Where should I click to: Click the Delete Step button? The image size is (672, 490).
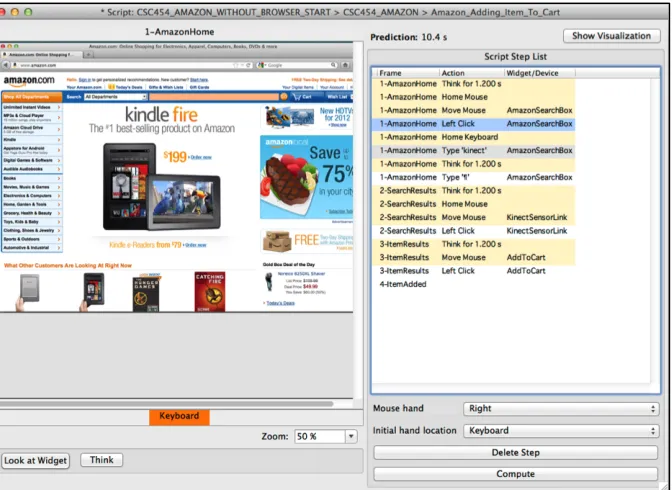[516, 453]
